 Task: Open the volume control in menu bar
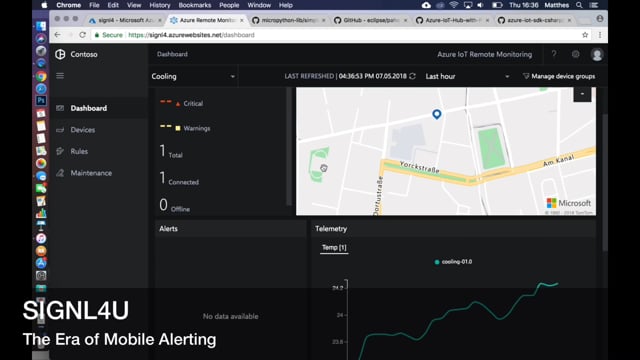coord(481,5)
